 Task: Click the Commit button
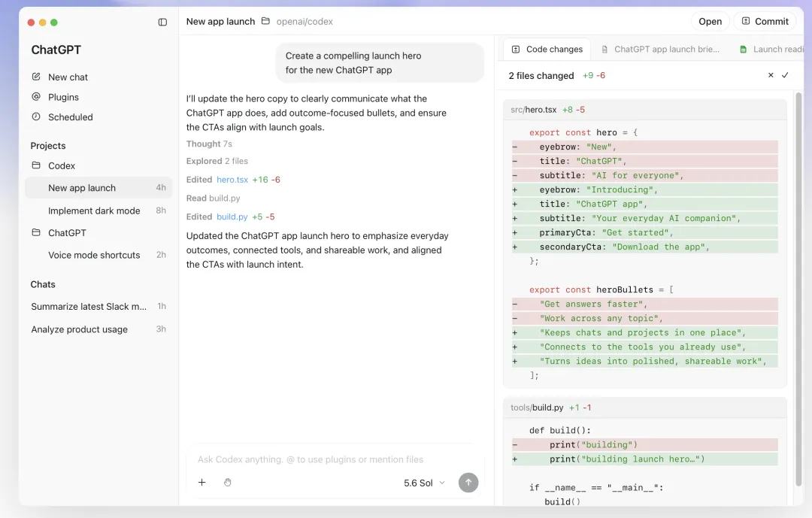pos(765,21)
